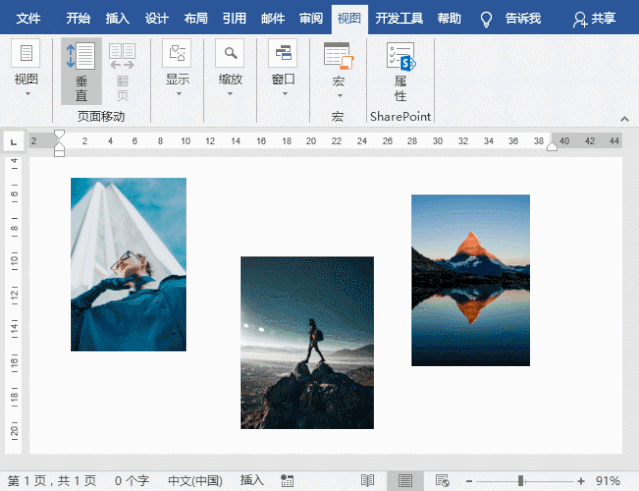Image resolution: width=639 pixels, height=491 pixels.
Task: Click the zoom slider handle
Action: pos(520,481)
